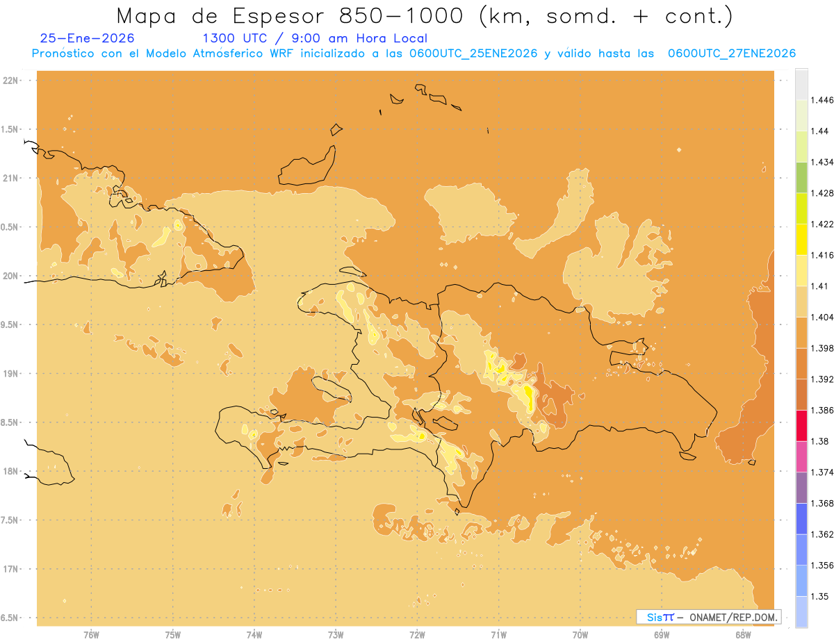
Task: Click the colorbar value label '1.392'
Action: pyautogui.click(x=823, y=379)
